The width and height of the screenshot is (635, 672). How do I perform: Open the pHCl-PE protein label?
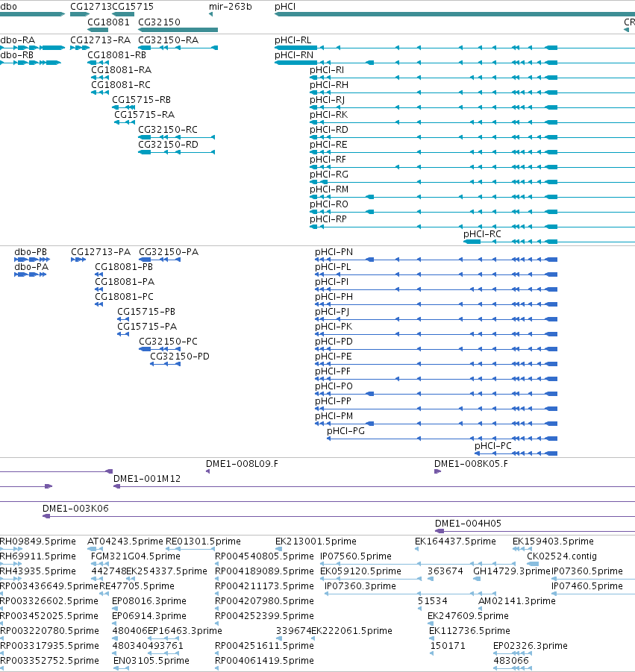[333, 357]
